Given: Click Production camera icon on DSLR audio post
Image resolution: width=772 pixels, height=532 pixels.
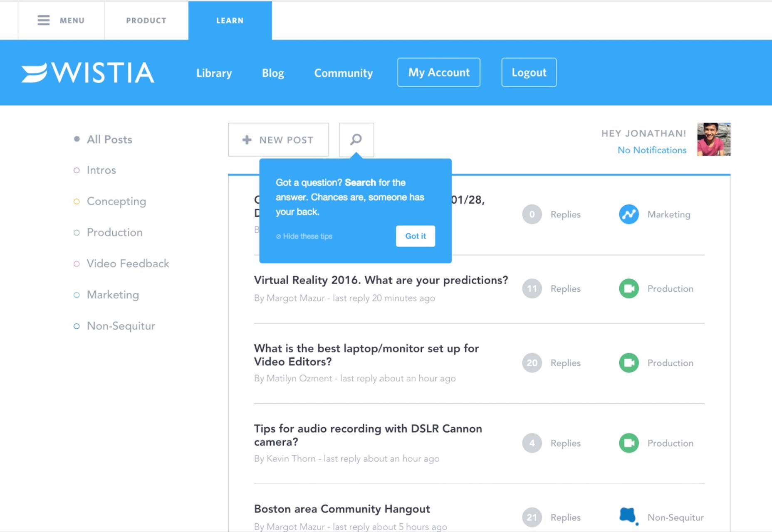Looking at the screenshot, I should pyautogui.click(x=629, y=443).
